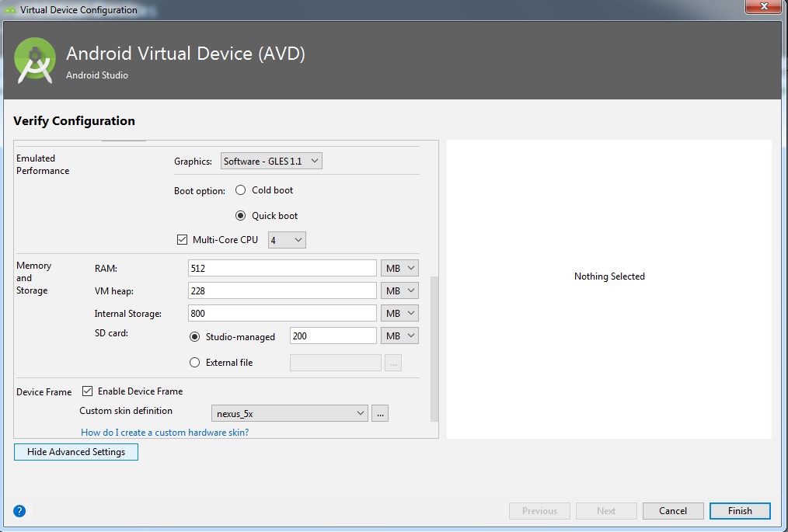
Task: Disable the Enable Device Frame checkbox
Action: [x=88, y=391]
